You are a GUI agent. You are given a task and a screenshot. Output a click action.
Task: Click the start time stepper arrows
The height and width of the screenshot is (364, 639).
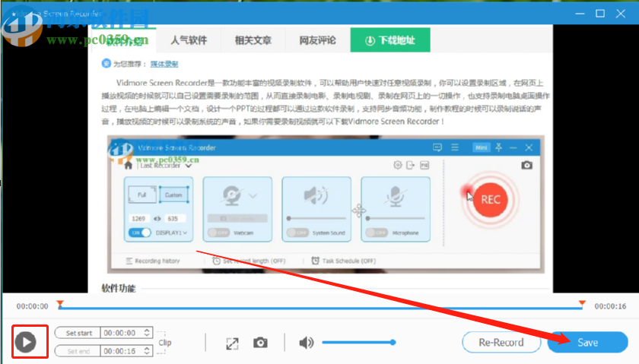(147, 333)
